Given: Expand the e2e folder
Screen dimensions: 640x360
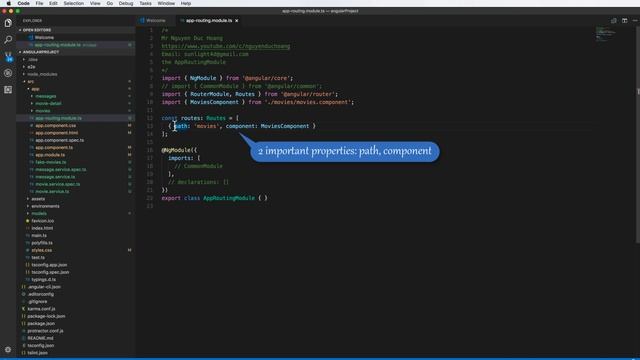Looking at the screenshot, I should coord(31,67).
